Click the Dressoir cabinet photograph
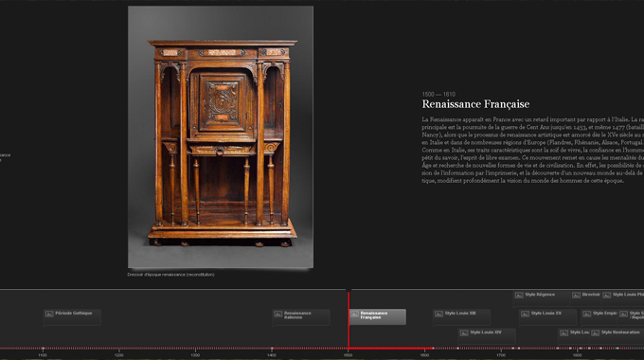Image resolution: width=644 pixels, height=360 pixels. point(221,136)
